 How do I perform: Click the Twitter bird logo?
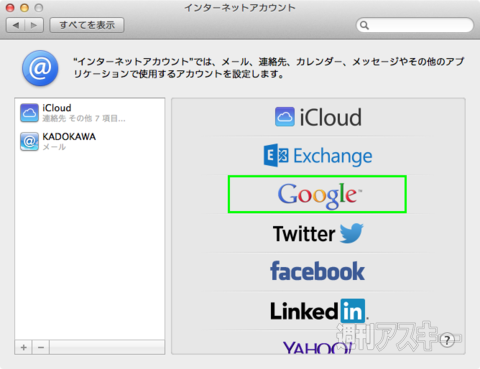coord(351,233)
